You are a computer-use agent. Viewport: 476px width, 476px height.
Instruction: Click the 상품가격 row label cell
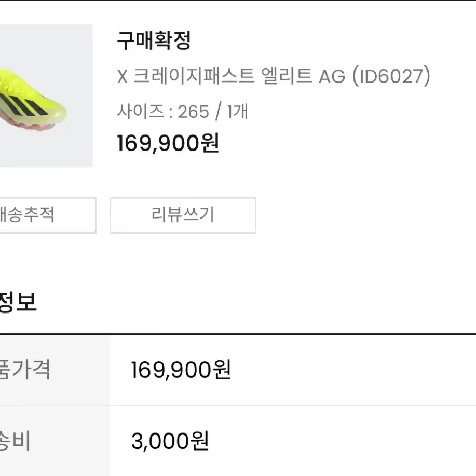point(55,370)
